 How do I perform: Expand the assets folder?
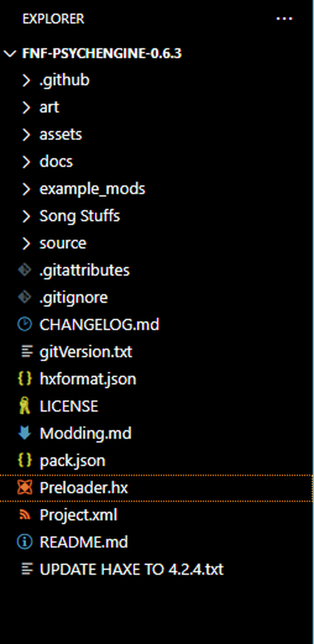[x=157, y=134]
